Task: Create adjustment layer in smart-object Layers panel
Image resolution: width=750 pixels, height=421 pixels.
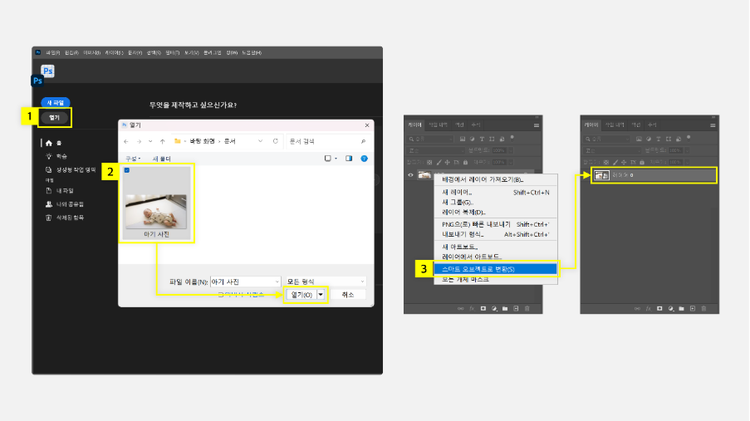Action: 671,309
